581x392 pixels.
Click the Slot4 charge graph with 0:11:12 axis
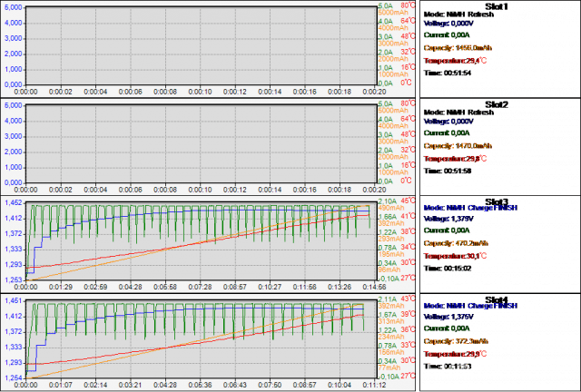202,339
